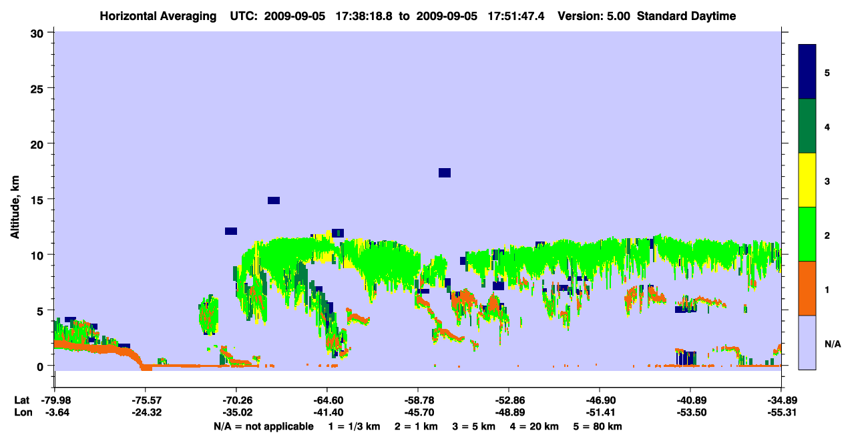Click the '4 = 20 km' legend text

point(533,426)
